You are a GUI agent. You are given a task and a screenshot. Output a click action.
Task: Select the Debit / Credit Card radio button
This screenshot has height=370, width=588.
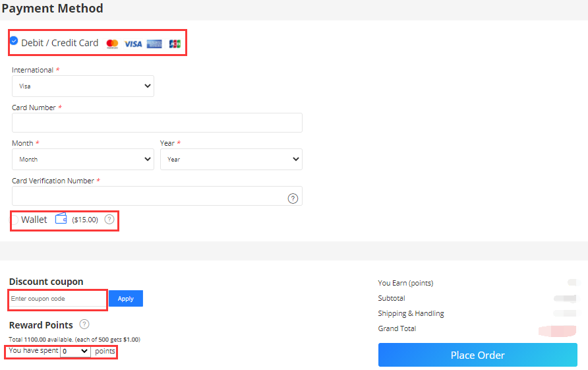click(14, 41)
